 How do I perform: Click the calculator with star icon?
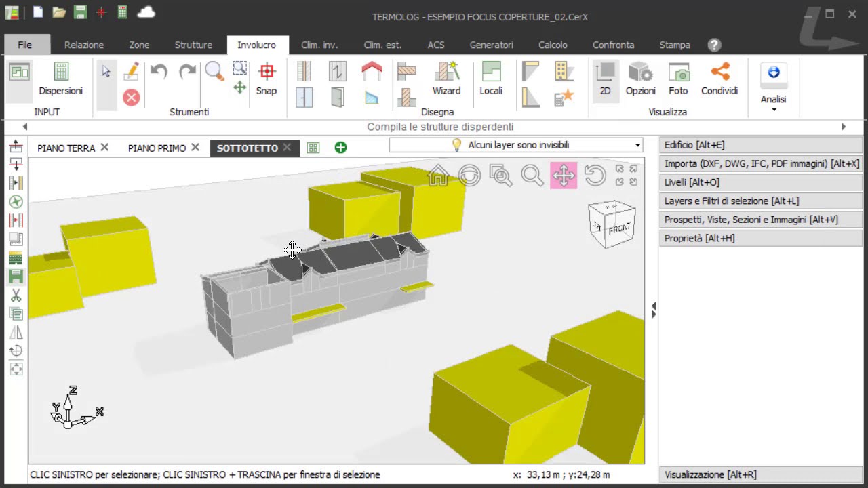coord(564,98)
